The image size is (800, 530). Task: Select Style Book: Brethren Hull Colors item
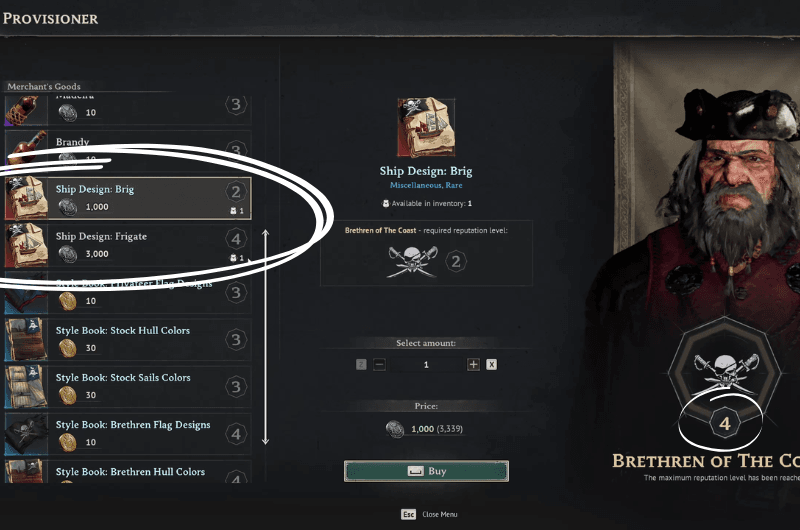[128, 472]
